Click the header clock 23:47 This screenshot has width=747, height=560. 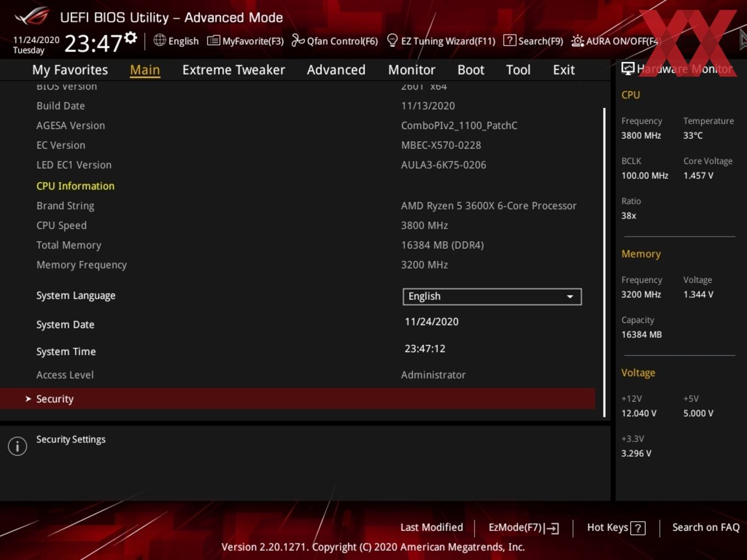pos(93,43)
